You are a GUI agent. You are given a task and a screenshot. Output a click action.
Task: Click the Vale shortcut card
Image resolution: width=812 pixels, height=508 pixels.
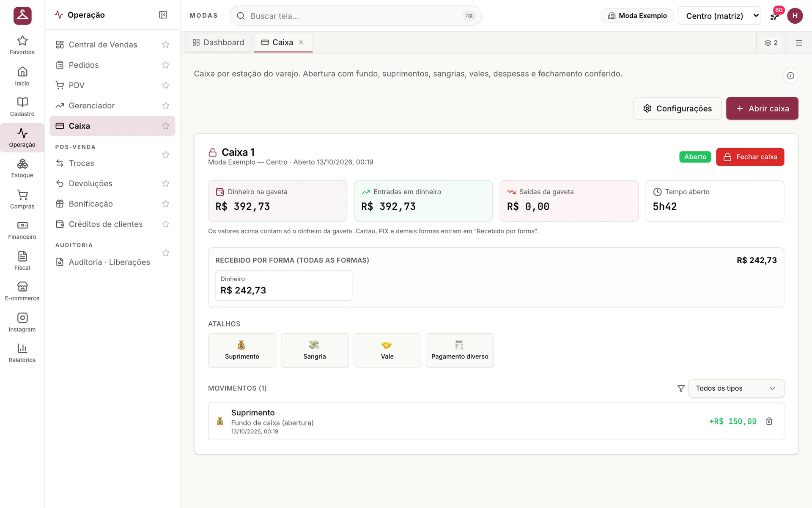point(387,350)
